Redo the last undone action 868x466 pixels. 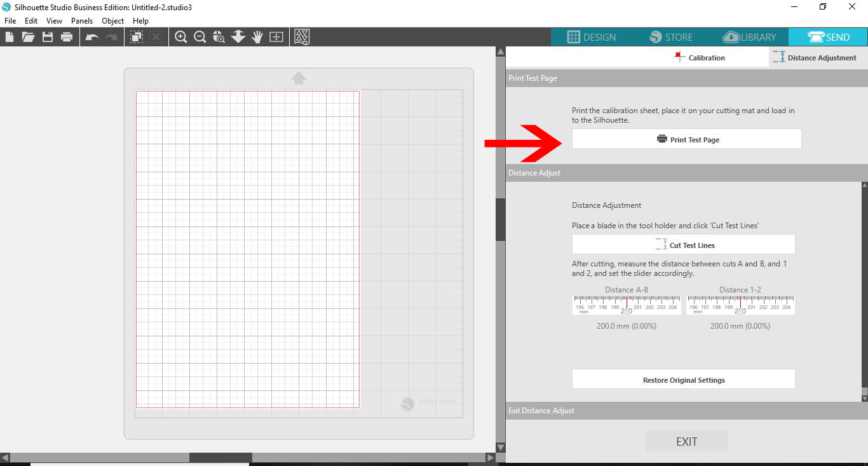(x=111, y=38)
